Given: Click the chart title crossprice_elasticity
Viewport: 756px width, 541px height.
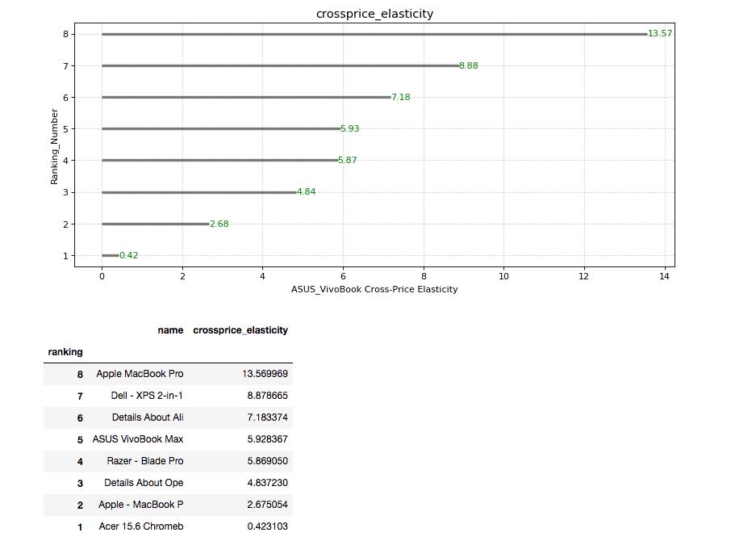Looking at the screenshot, I should click(x=374, y=14).
